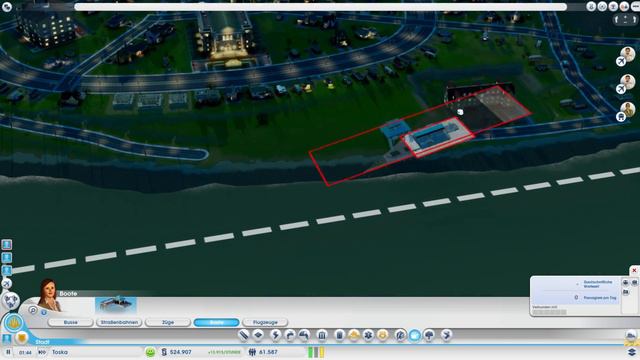Screen dimensions: 640x360
Task: Select the bulldozer tool above the layers icon
Action: (631, 336)
